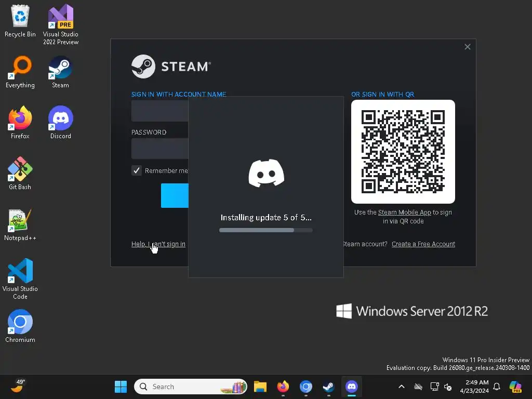Viewport: 532px width, 399px height.
Task: Click the Steam account name field
Action: click(x=160, y=111)
